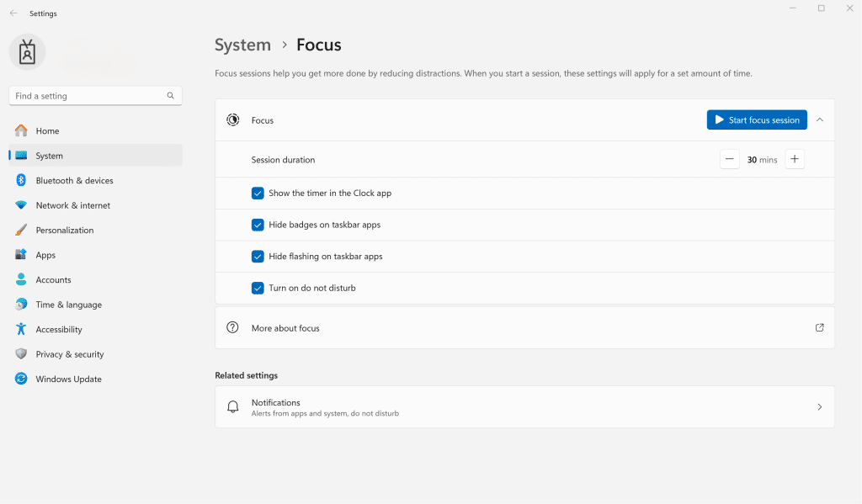Open Accounts settings
862x504 pixels.
coord(96,279)
